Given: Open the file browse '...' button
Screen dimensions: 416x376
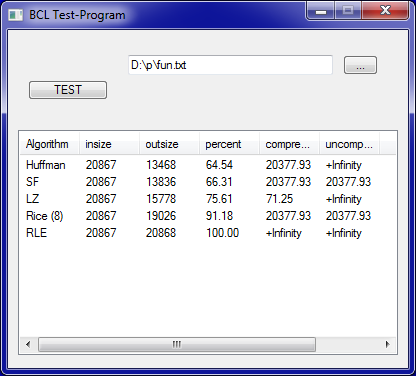Looking at the screenshot, I should [360, 65].
